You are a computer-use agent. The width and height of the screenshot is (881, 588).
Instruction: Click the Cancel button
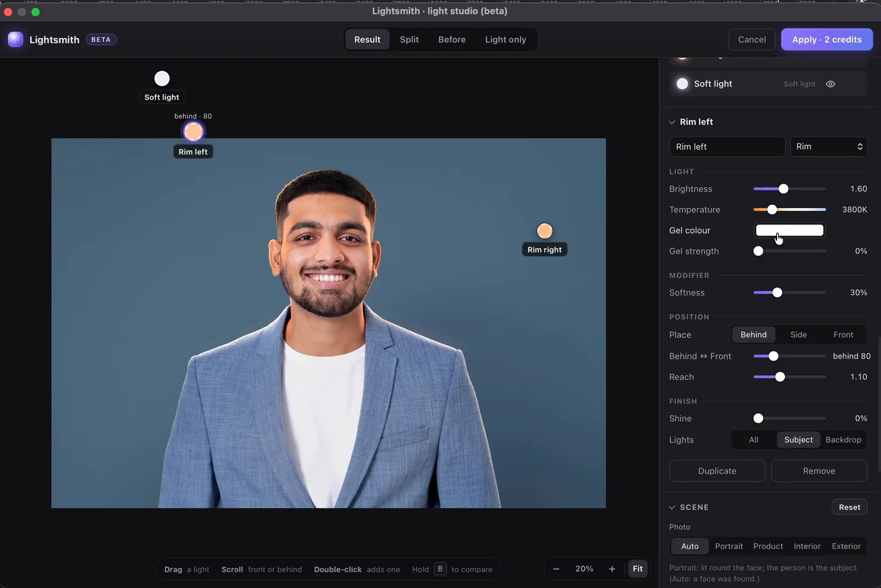[752, 40]
